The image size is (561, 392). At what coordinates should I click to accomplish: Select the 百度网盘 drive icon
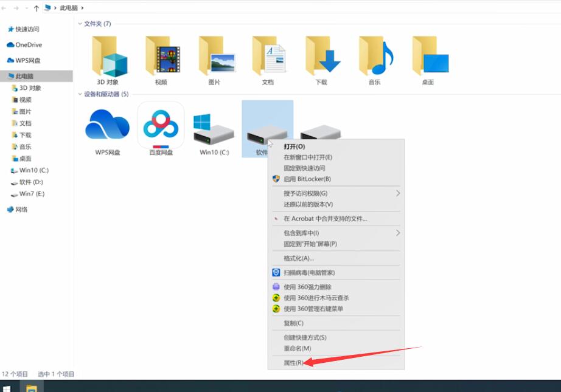(161, 125)
